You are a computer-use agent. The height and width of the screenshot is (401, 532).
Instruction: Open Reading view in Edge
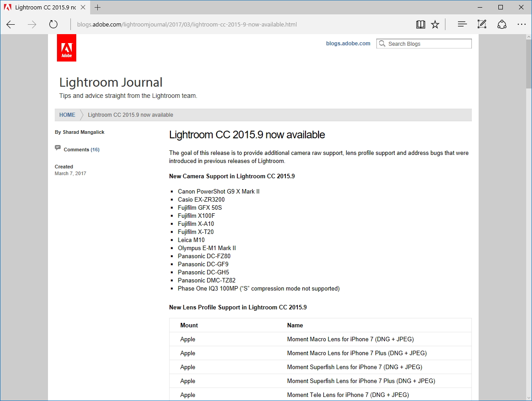[420, 24]
